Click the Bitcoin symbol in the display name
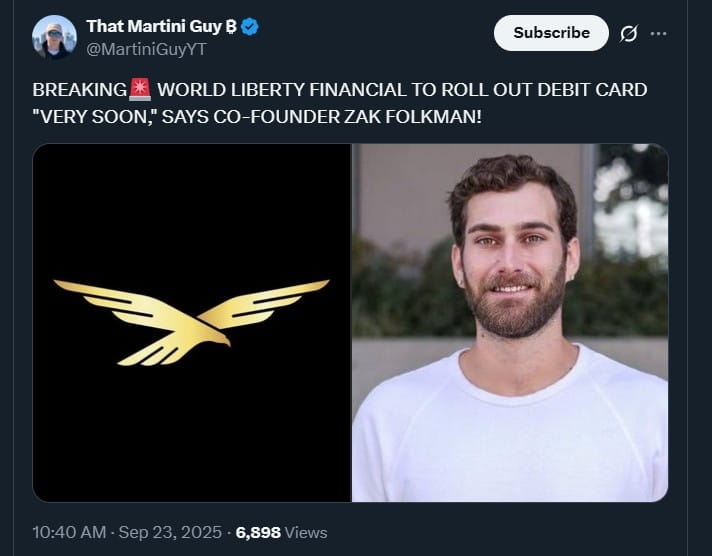This screenshot has width=712, height=556. [x=231, y=26]
